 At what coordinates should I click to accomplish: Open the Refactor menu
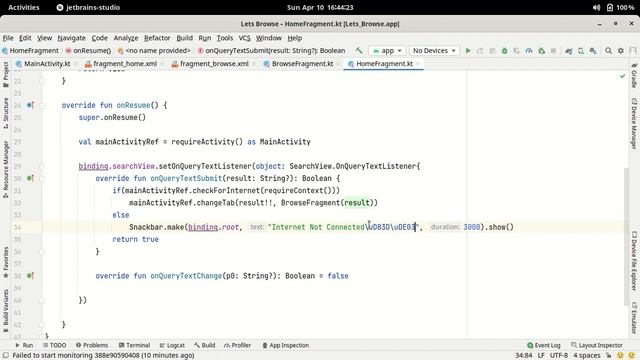[x=157, y=38]
